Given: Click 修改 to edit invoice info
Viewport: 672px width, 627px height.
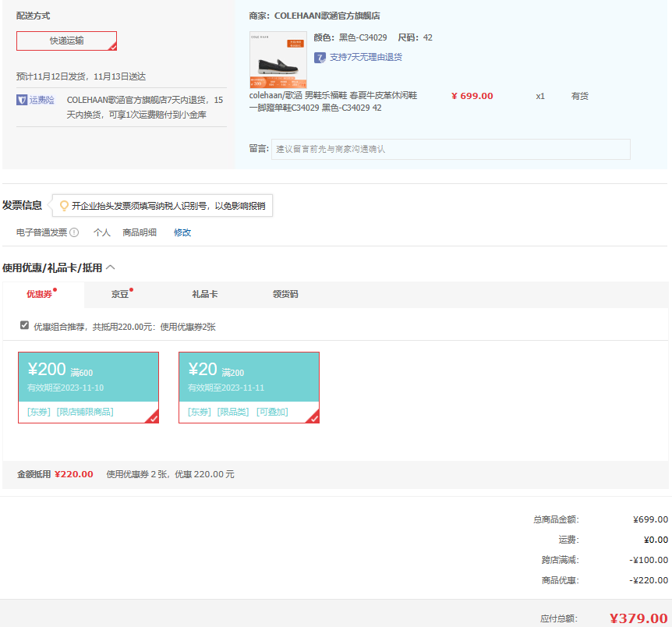Looking at the screenshot, I should 182,232.
